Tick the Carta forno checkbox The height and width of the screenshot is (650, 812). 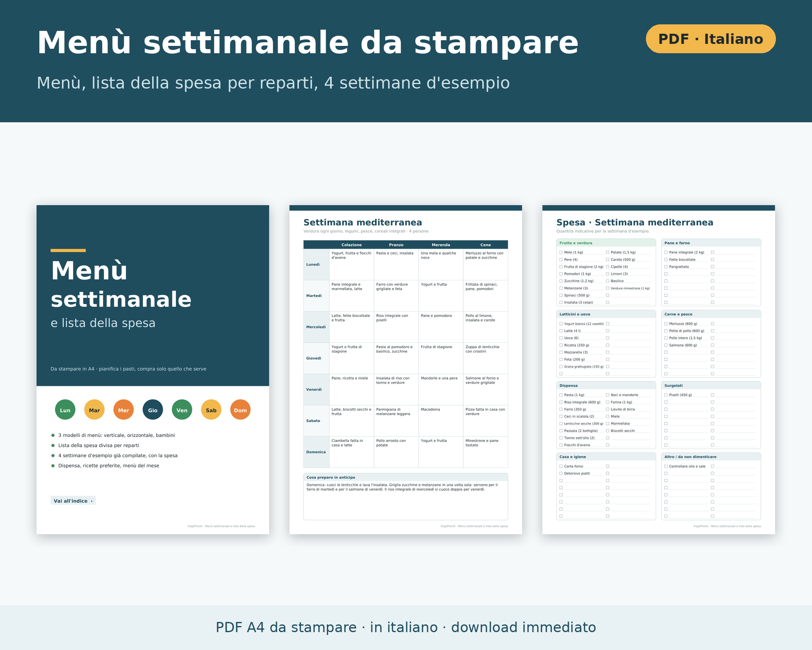(561, 466)
